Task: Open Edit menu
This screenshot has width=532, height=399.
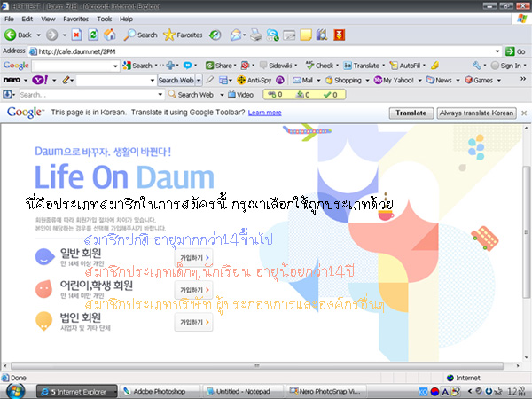Action: [x=27, y=19]
